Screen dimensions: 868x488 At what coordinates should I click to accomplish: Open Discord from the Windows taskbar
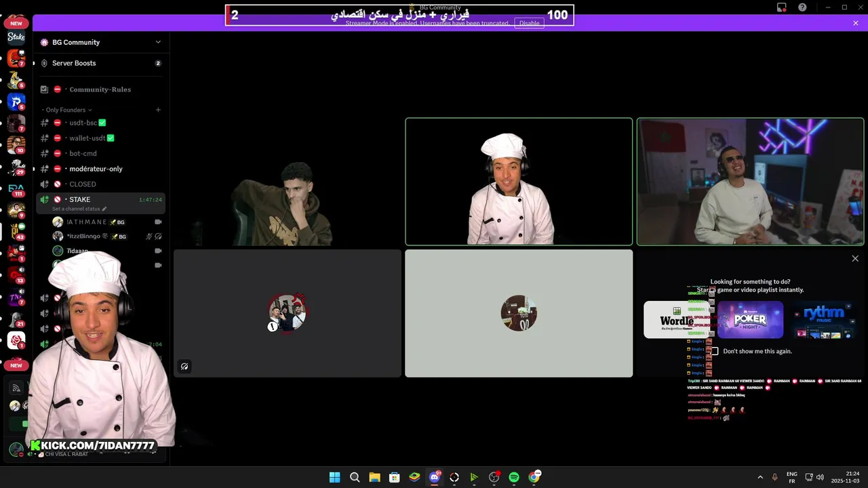[x=435, y=477]
